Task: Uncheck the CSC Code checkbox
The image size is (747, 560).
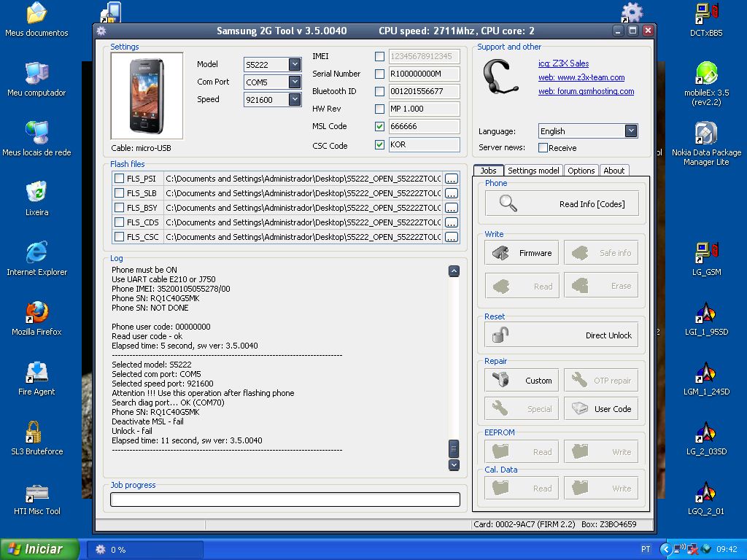Action: point(379,144)
